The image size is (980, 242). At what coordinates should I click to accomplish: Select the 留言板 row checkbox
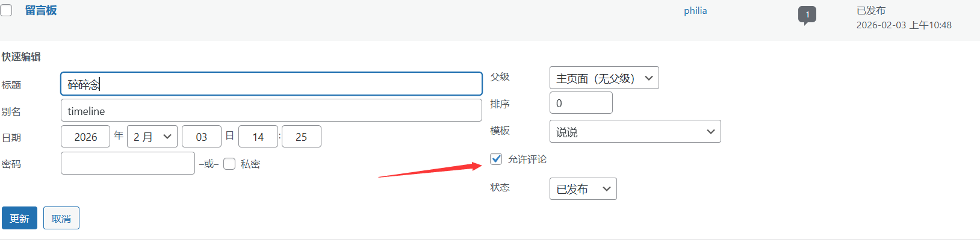pos(5,10)
